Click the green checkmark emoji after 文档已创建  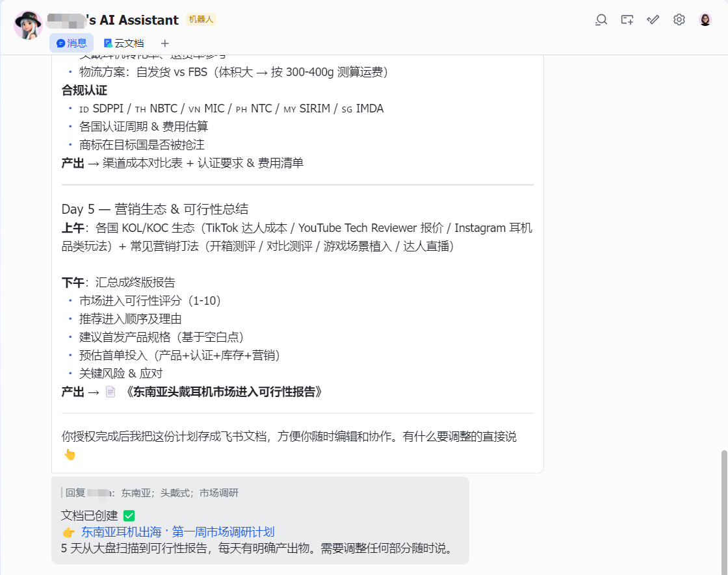[x=129, y=516]
